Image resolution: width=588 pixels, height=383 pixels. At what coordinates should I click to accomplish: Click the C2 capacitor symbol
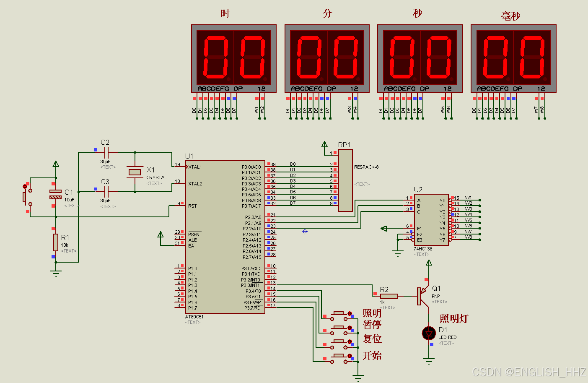[x=106, y=153]
